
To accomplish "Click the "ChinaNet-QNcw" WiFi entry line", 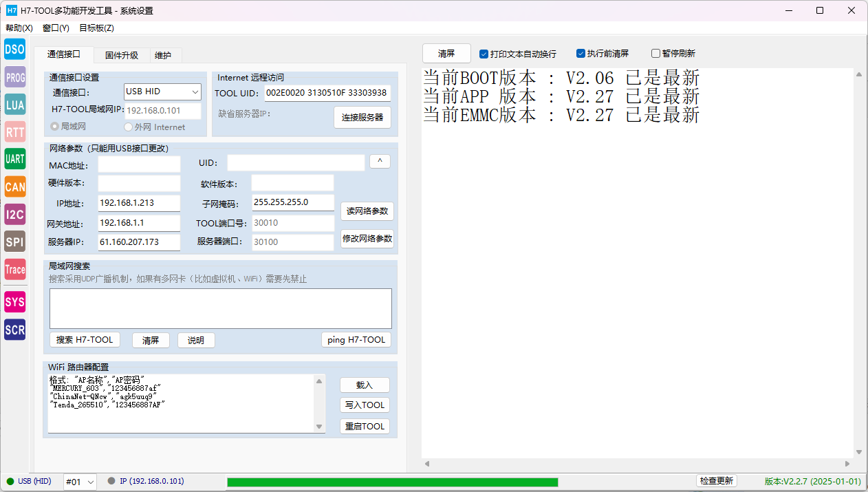I will (x=103, y=396).
